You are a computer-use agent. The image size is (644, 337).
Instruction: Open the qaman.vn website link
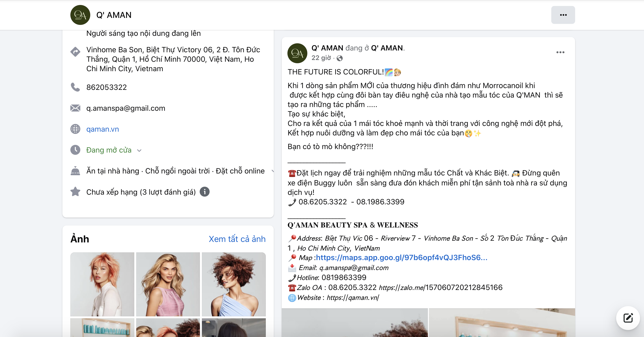pyautogui.click(x=102, y=129)
